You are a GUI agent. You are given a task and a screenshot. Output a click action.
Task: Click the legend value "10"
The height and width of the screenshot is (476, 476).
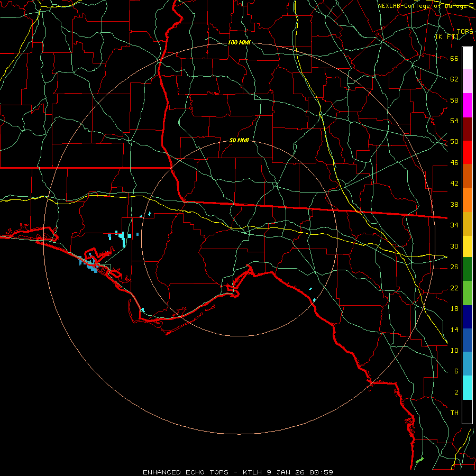pos(454,350)
